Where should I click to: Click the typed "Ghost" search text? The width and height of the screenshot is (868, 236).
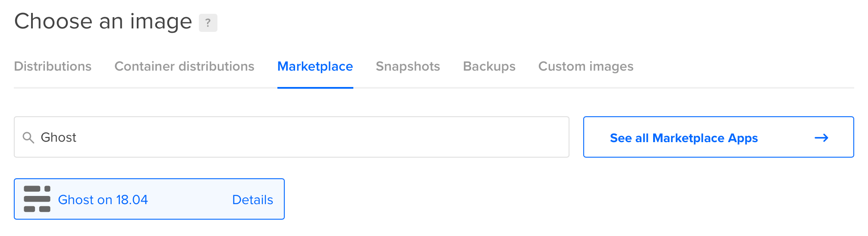[x=58, y=137]
